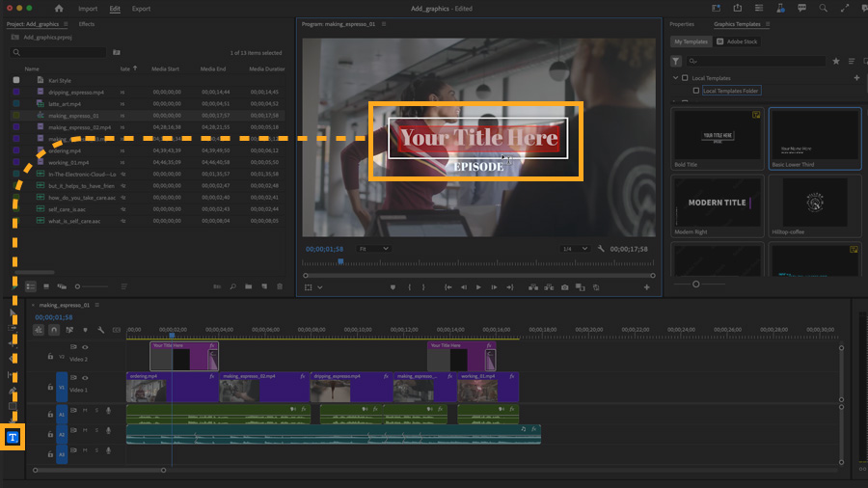Mute audio track A1
Screen dimensions: 868x488
click(x=85, y=411)
